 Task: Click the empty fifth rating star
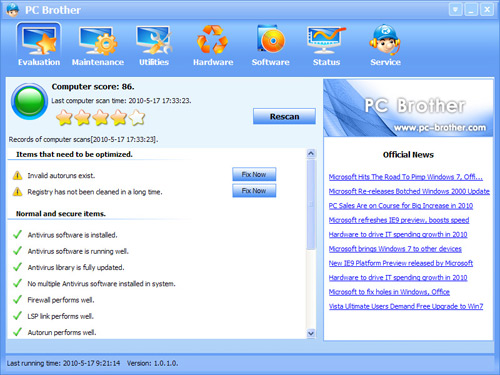(x=137, y=118)
